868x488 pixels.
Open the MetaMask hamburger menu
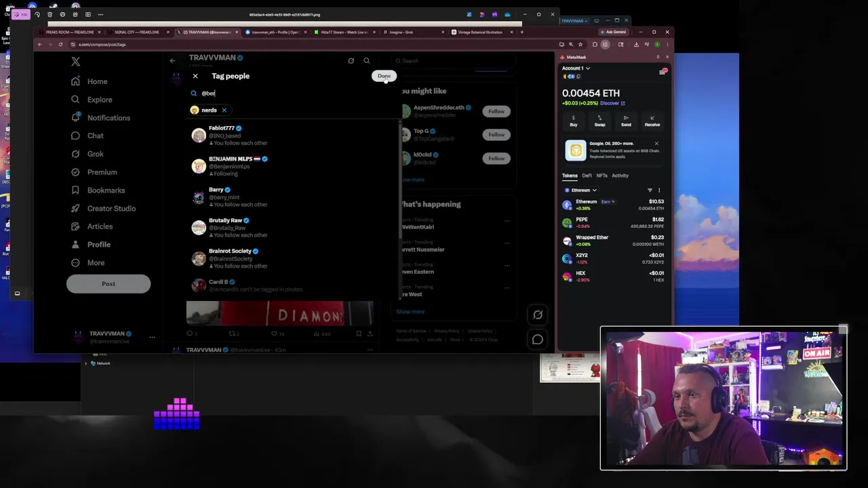tap(663, 72)
